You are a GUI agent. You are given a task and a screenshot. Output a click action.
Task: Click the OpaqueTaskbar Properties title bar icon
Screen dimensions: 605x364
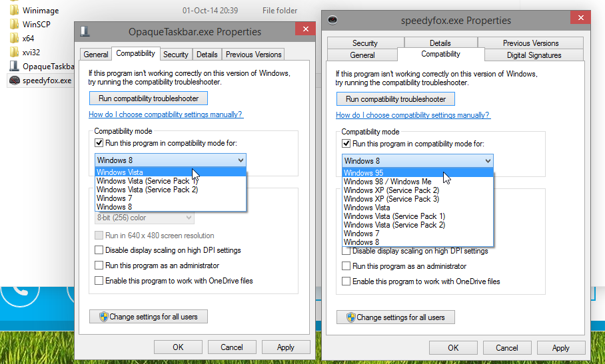(85, 31)
